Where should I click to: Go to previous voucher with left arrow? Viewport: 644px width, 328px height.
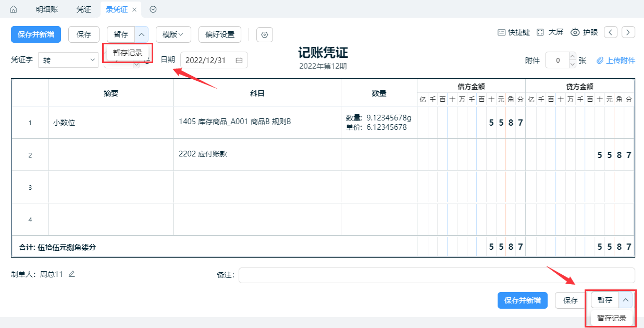tap(611, 32)
